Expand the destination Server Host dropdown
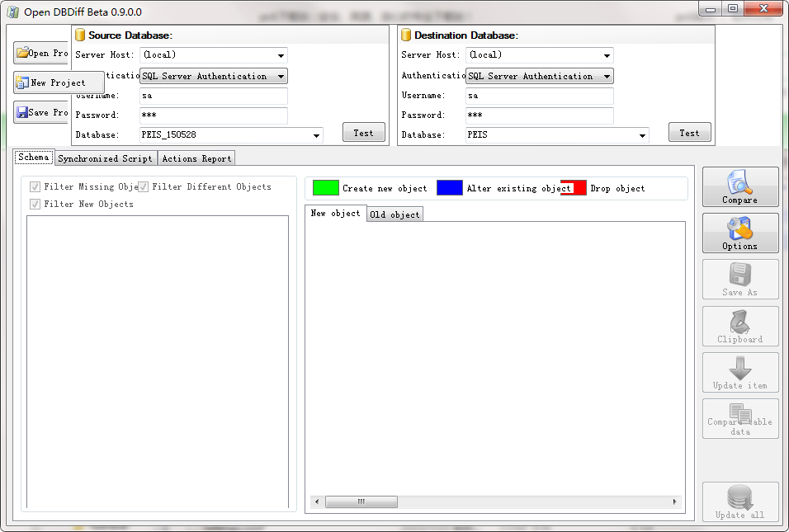Screen dimensions: 789x532 [607, 55]
